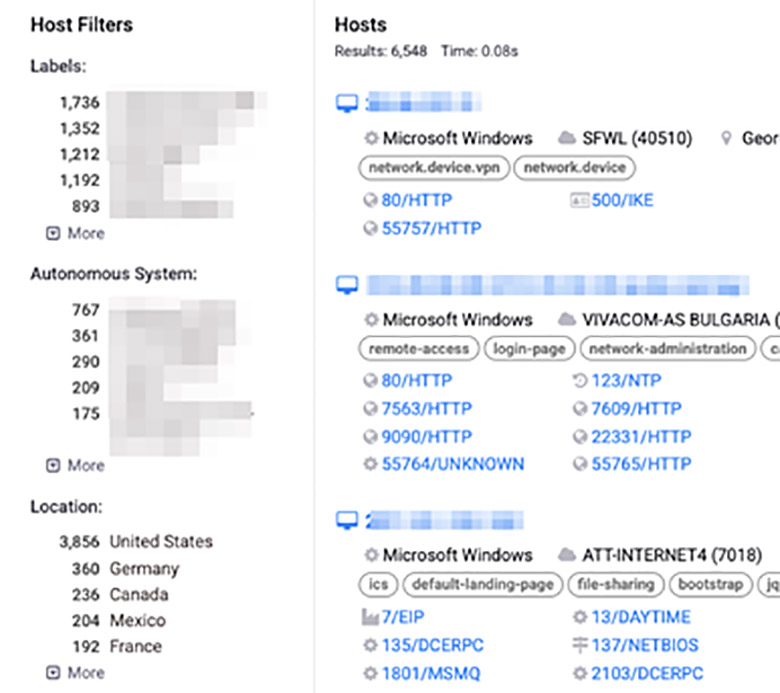Click the cloud icon beside ATT-INTERNET4

pyautogui.click(x=567, y=554)
